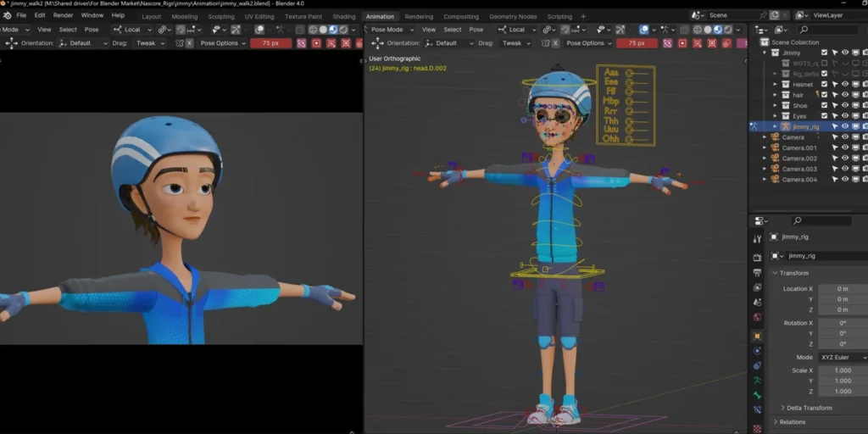Open the Render properties tab icon
The image size is (868, 434).
click(x=757, y=257)
